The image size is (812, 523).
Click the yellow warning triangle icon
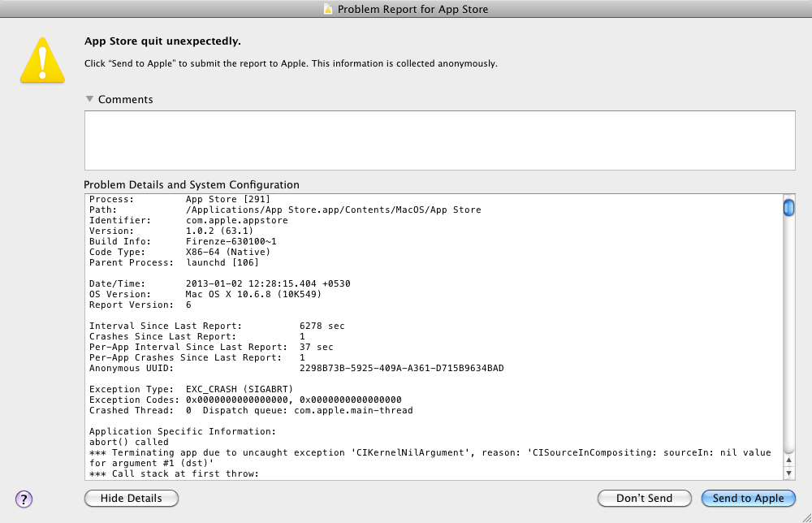[42, 61]
